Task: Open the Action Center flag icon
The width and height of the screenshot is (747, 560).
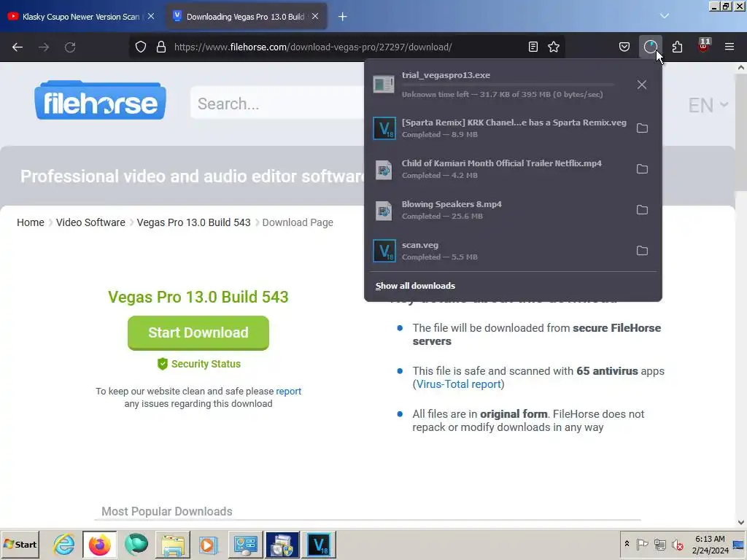Action: pyautogui.click(x=643, y=544)
